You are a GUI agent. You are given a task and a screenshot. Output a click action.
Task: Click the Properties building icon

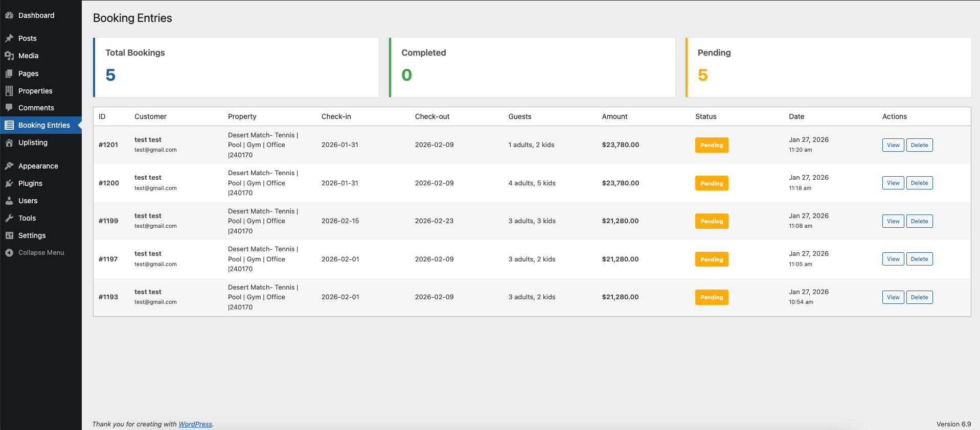(9, 91)
